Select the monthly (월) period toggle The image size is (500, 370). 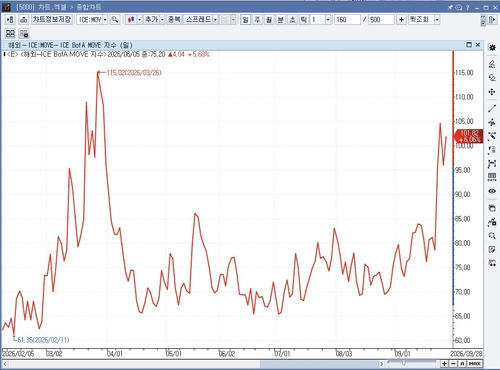point(269,20)
